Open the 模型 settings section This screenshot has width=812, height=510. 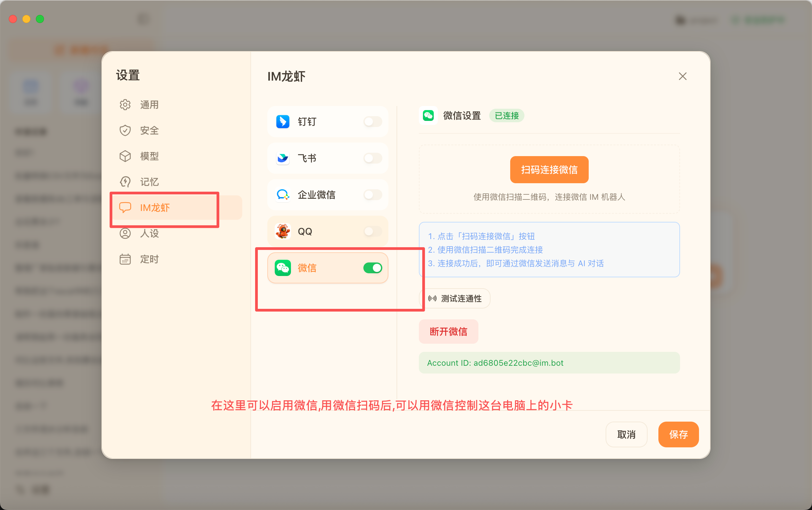coord(149,156)
